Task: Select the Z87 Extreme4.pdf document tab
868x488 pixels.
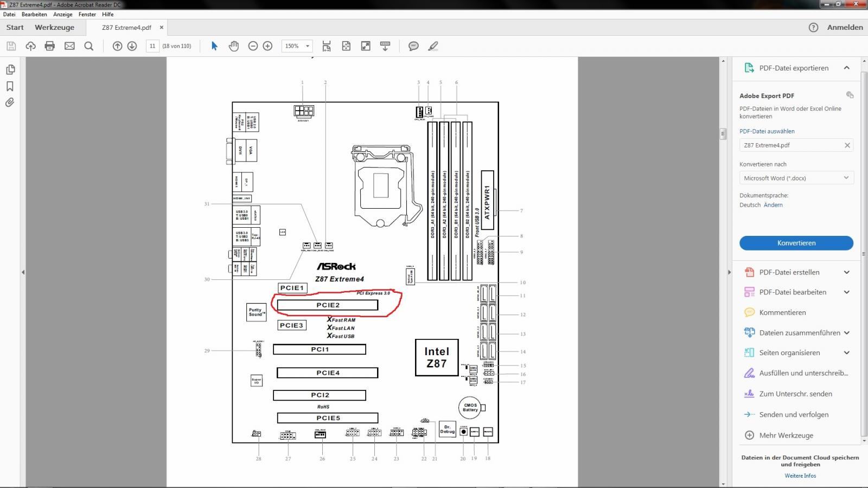Action: (126, 28)
